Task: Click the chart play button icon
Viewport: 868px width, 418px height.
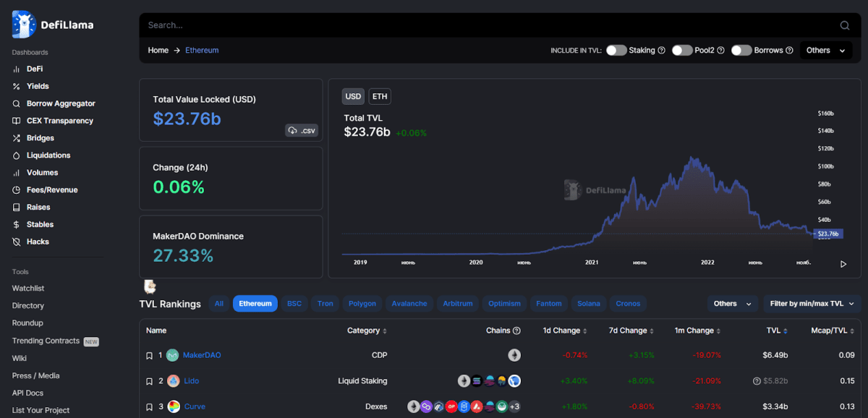Action: (x=843, y=264)
